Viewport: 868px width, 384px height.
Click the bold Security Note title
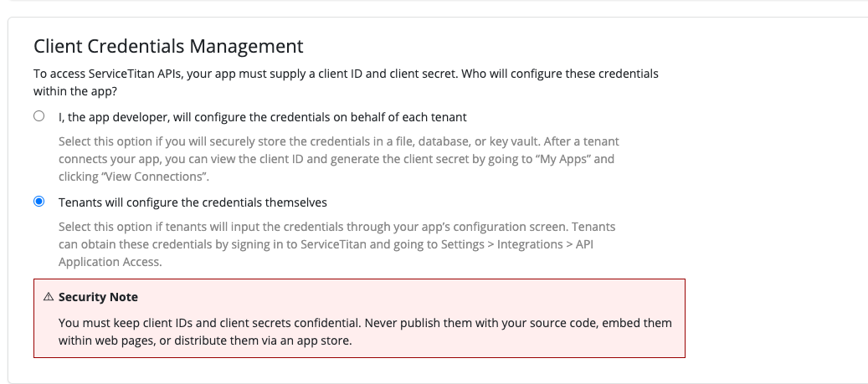(98, 297)
